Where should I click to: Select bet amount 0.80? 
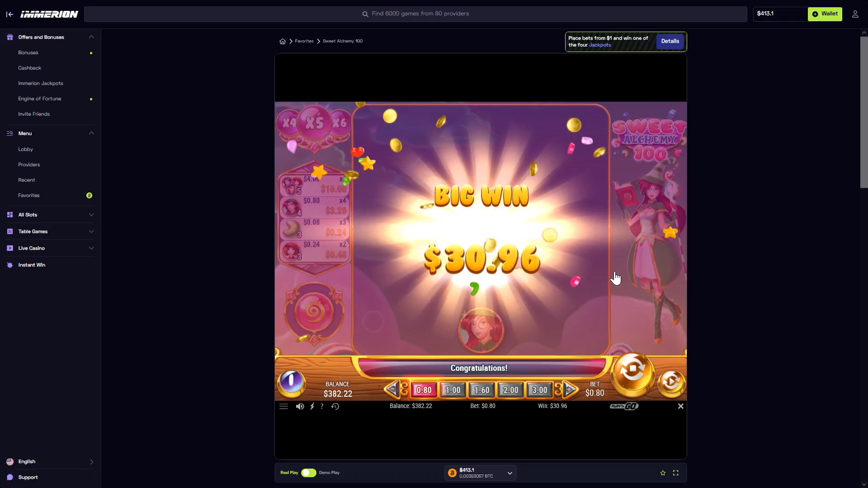(x=424, y=389)
